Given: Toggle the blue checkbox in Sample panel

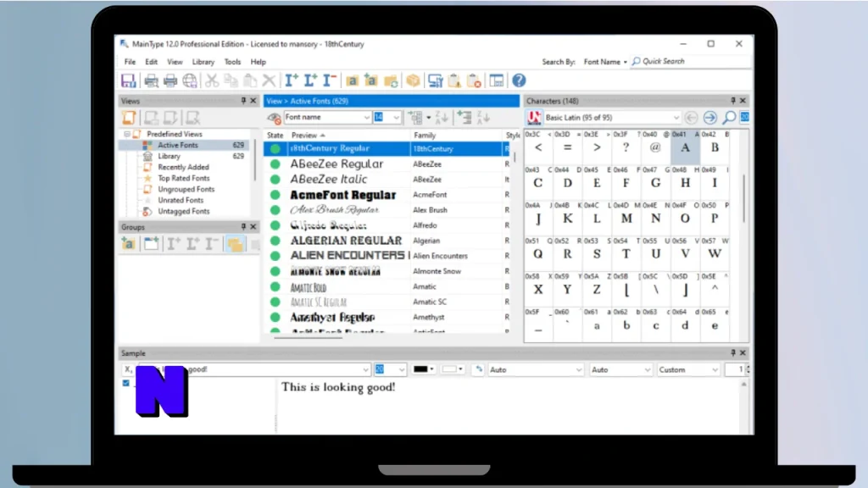Looking at the screenshot, I should coord(125,383).
